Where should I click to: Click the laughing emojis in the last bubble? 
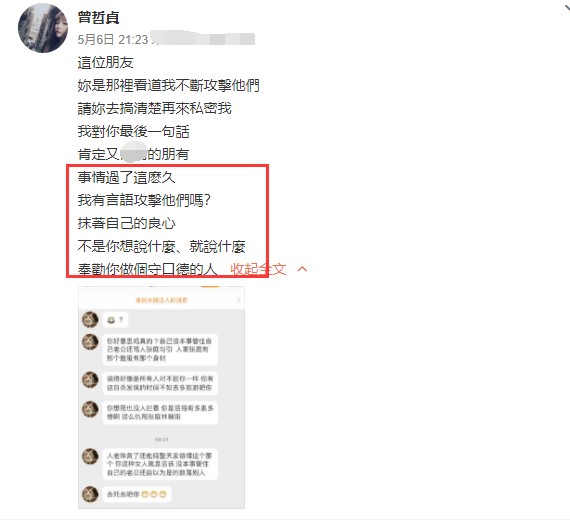click(x=154, y=495)
